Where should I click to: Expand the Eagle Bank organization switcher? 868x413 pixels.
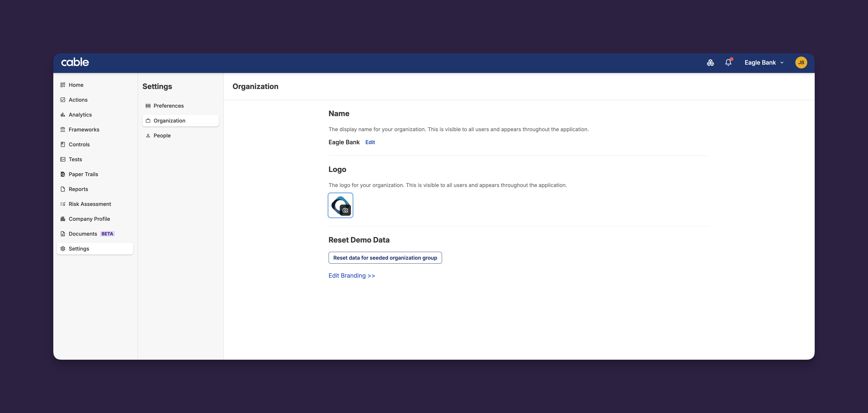764,63
